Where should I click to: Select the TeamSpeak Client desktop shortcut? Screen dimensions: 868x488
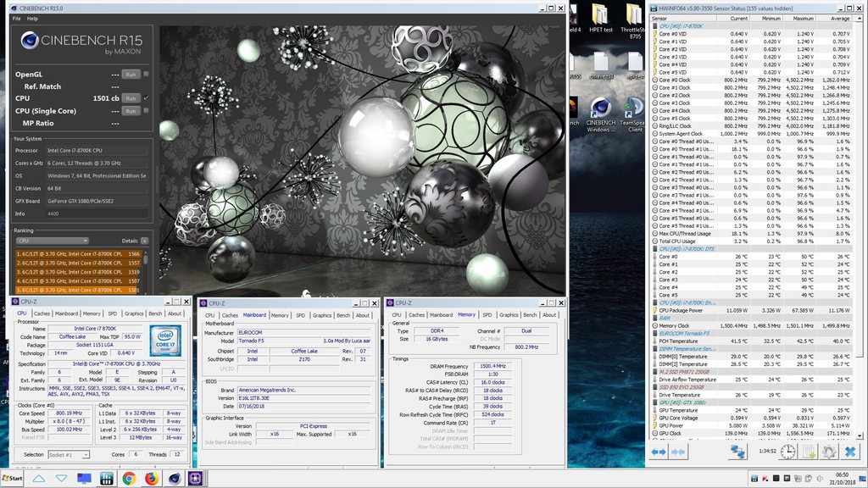coord(634,115)
